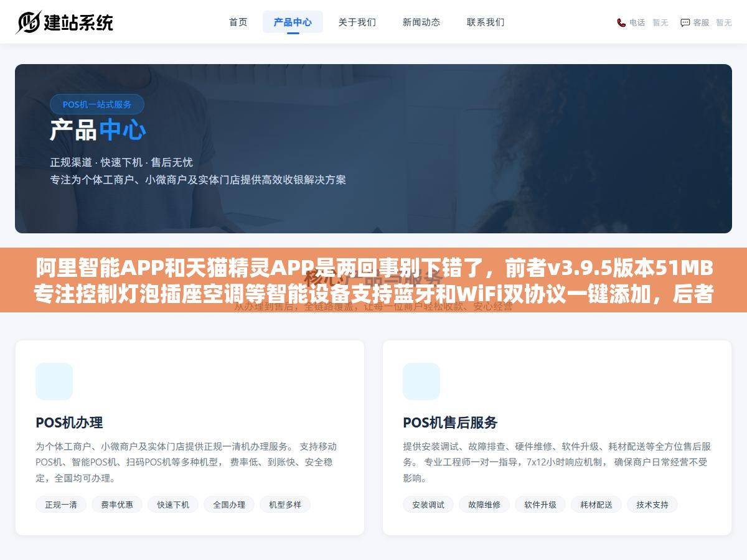Click the phone icon next to 电话

coord(621,22)
